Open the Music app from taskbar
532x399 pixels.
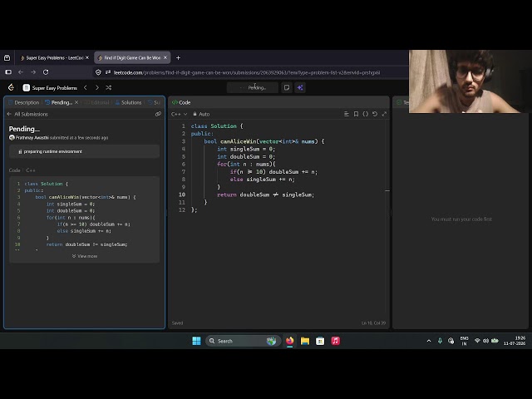336,341
